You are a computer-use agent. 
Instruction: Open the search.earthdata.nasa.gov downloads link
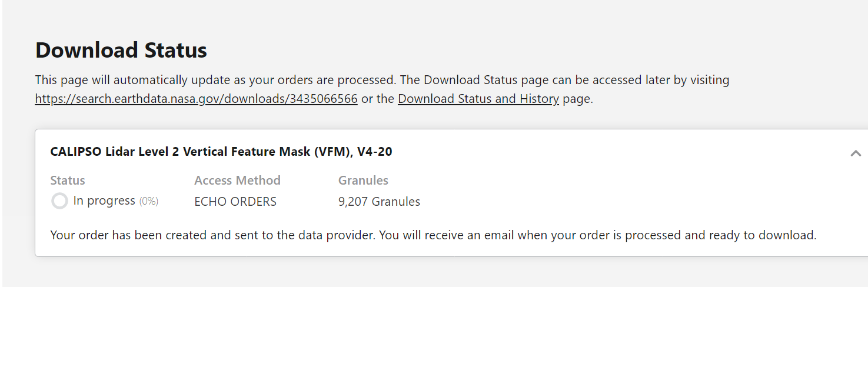[196, 99]
